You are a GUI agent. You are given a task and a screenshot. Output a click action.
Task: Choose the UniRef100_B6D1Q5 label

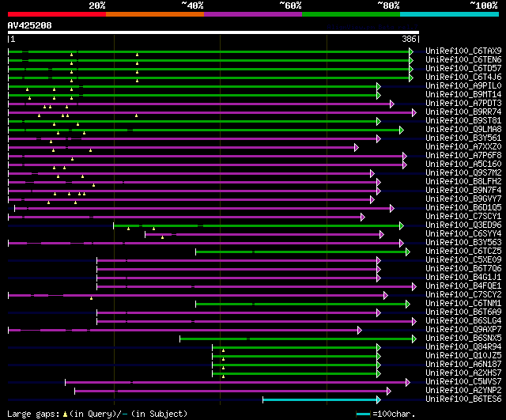tap(463, 208)
